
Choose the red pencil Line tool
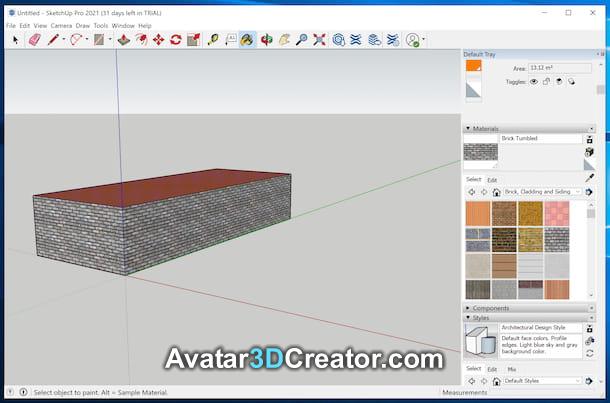pos(53,40)
